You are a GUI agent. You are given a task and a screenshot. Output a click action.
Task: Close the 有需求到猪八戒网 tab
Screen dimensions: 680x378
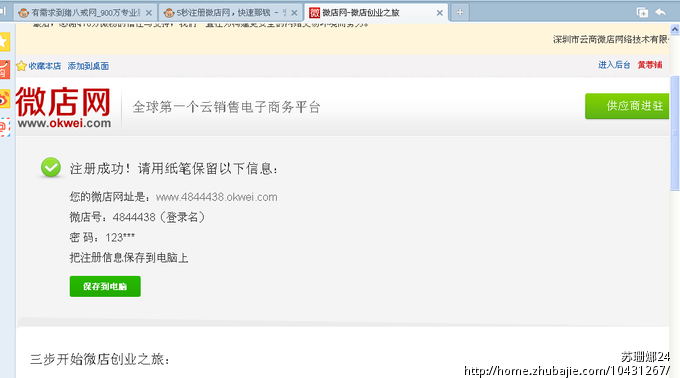[x=149, y=13]
